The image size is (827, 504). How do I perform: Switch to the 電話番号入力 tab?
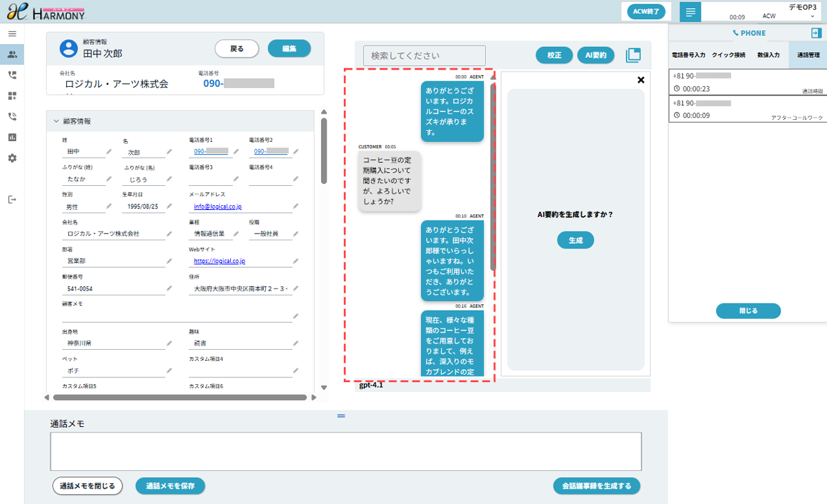pos(688,55)
